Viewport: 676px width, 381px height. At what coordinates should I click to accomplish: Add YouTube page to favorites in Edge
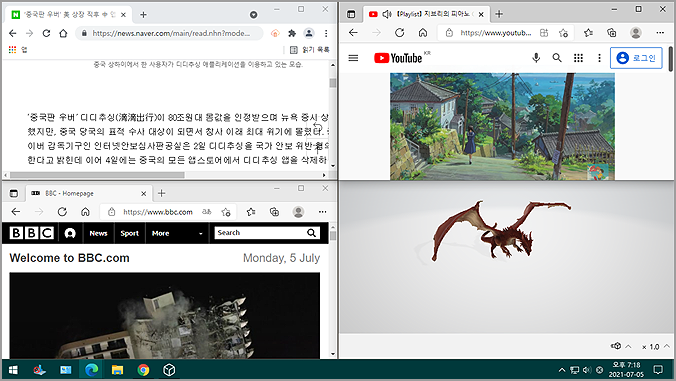(x=563, y=33)
